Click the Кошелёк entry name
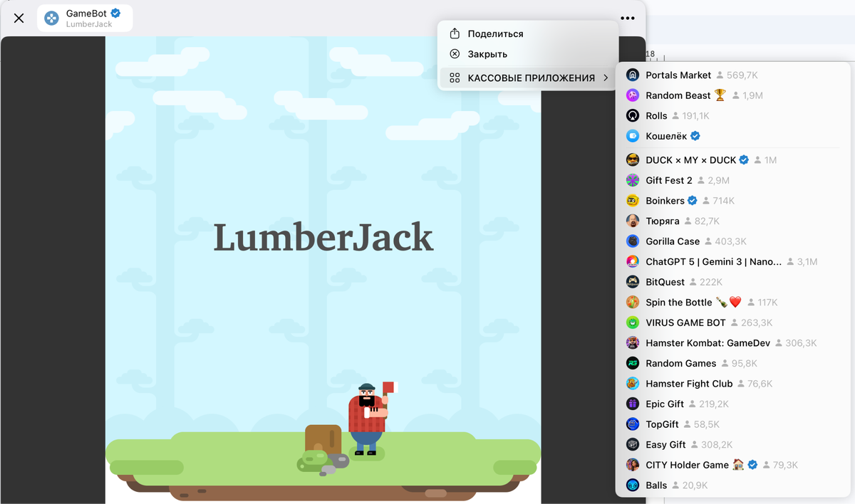Viewport: 855px width, 504px height. (666, 136)
